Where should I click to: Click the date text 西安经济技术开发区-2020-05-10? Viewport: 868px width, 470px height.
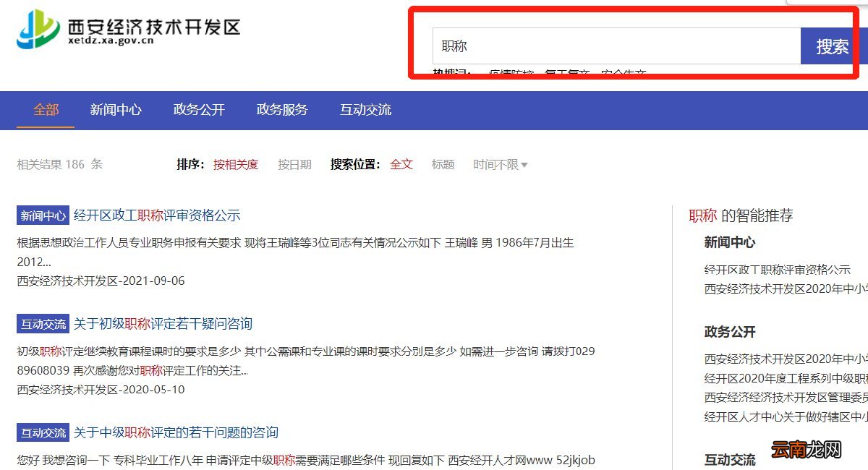[x=101, y=390]
